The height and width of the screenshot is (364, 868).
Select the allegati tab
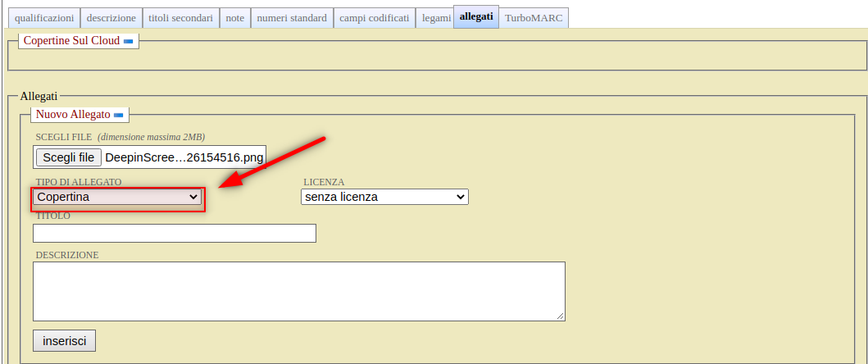[x=475, y=16]
